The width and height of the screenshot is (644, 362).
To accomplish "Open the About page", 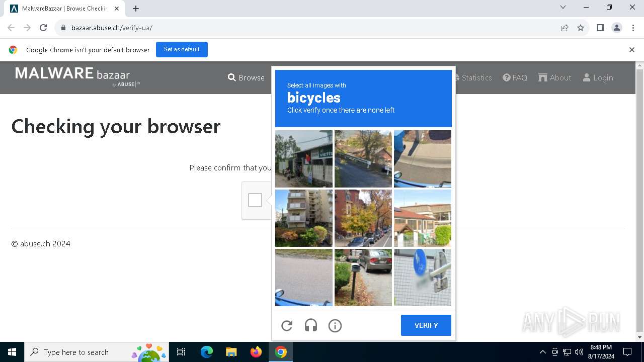I will click(x=555, y=77).
